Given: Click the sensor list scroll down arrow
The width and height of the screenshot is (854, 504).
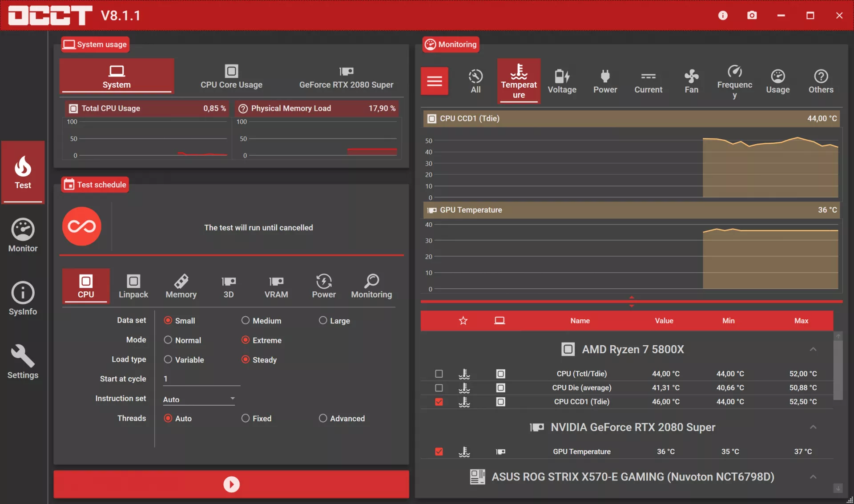Looking at the screenshot, I should point(838,488).
